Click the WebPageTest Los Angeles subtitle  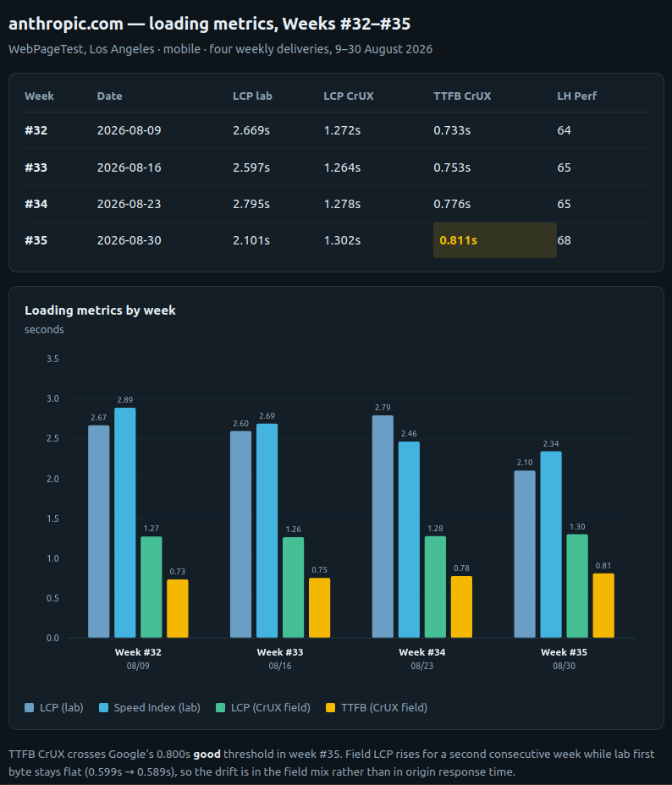[220, 49]
